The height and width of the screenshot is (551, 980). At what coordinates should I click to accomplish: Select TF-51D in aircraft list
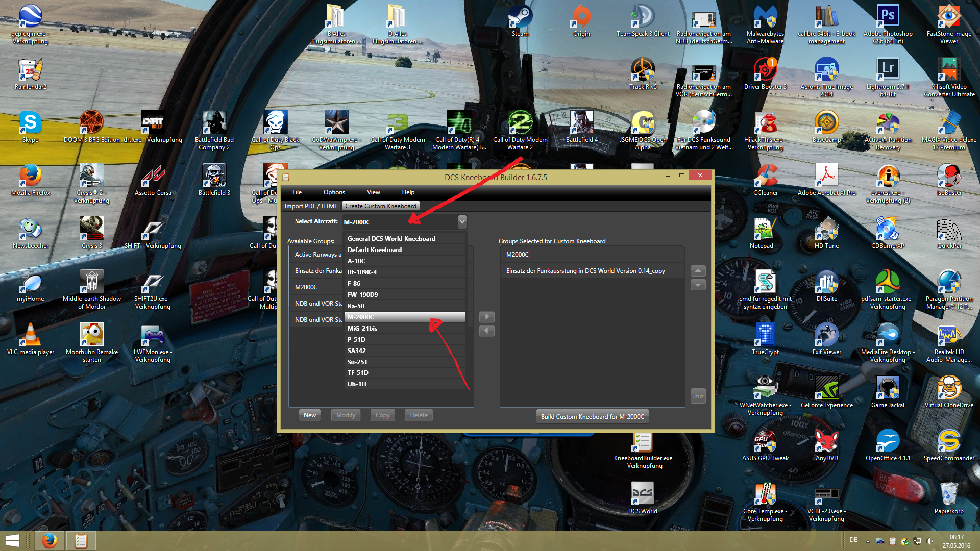(x=405, y=373)
